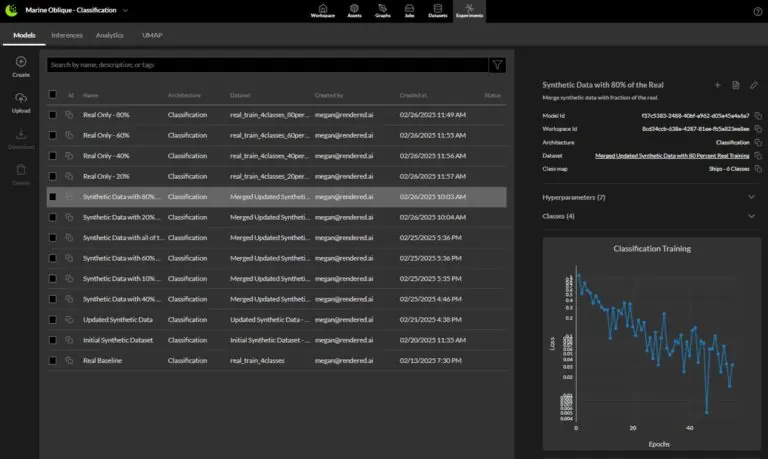The width and height of the screenshot is (768, 459).
Task: Select the Real Baseline row checkbox
Action: pos(53,360)
